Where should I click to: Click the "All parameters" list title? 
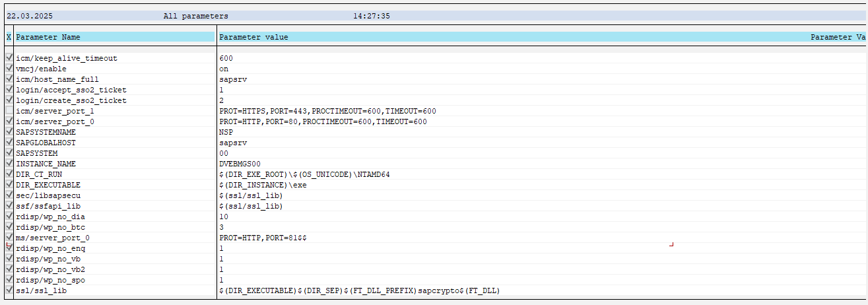[196, 16]
